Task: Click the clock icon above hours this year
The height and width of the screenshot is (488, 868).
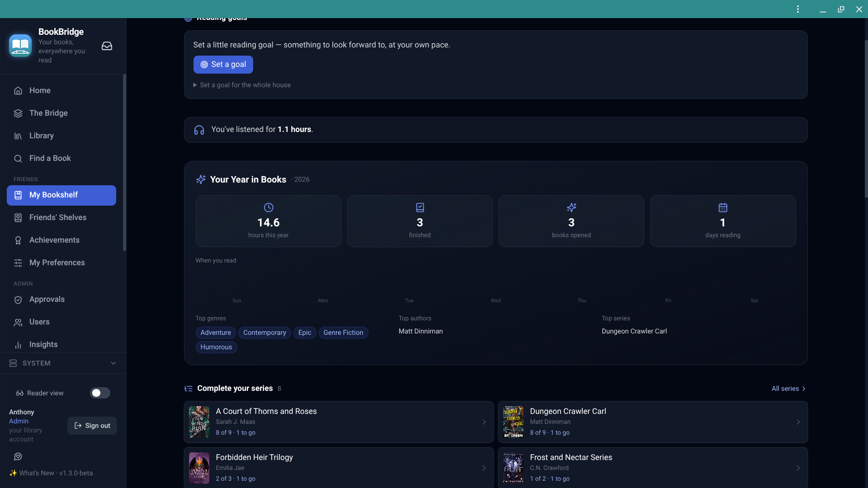Action: point(269,207)
